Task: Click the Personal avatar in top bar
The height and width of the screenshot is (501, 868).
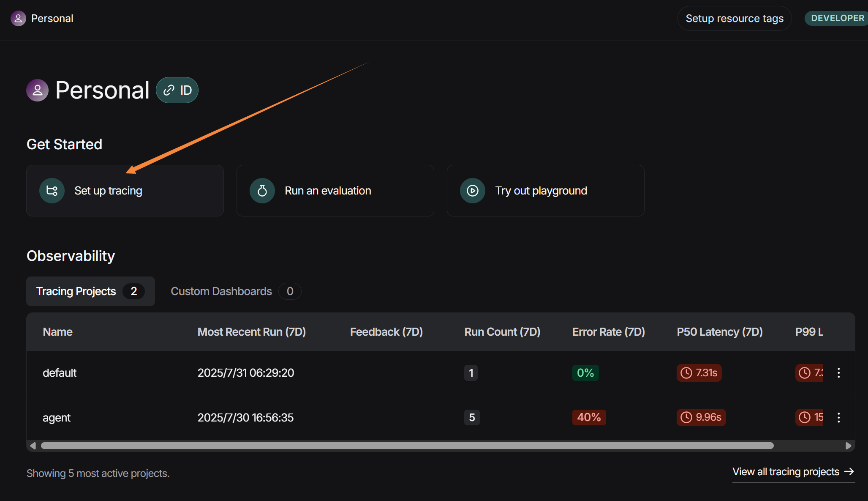Action: point(18,19)
